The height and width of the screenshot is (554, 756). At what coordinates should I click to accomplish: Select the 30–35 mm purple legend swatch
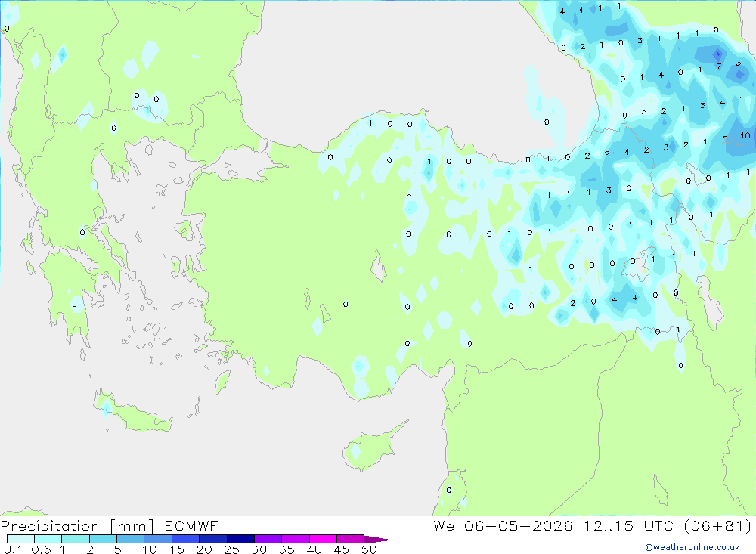pyautogui.click(x=268, y=539)
